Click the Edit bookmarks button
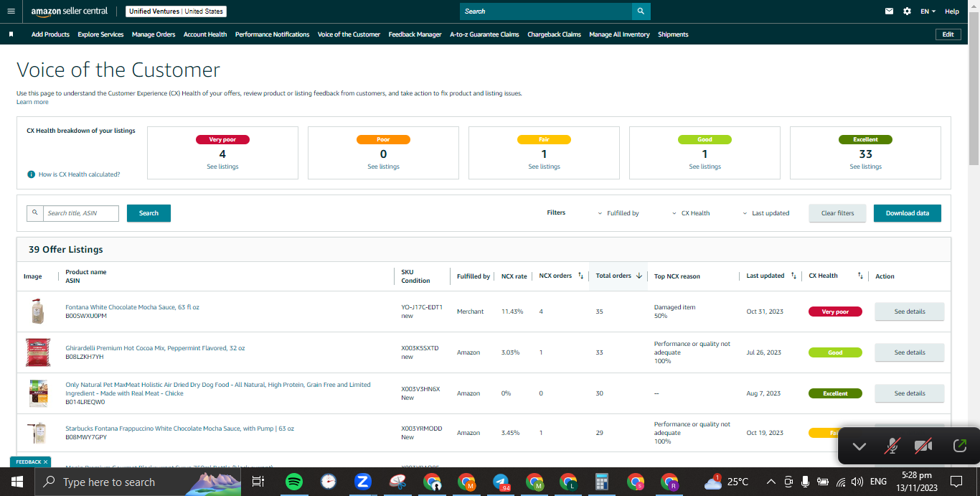The width and height of the screenshot is (980, 496). (x=948, y=34)
